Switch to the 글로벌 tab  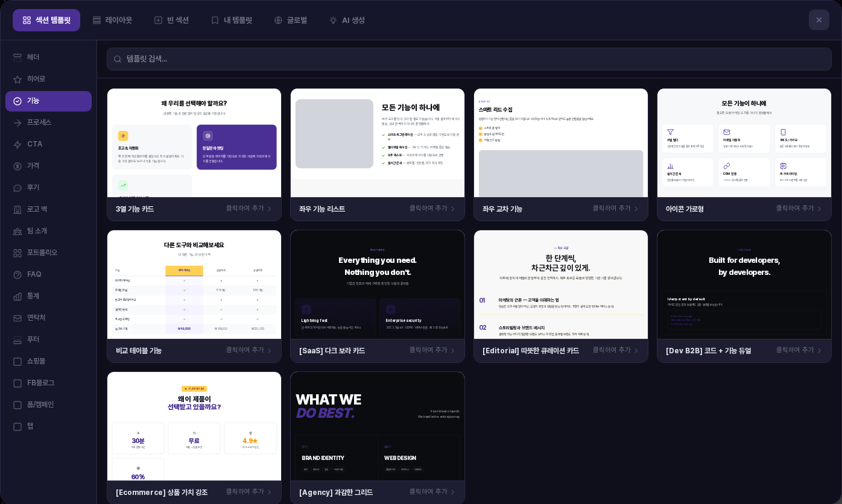pyautogui.click(x=290, y=20)
